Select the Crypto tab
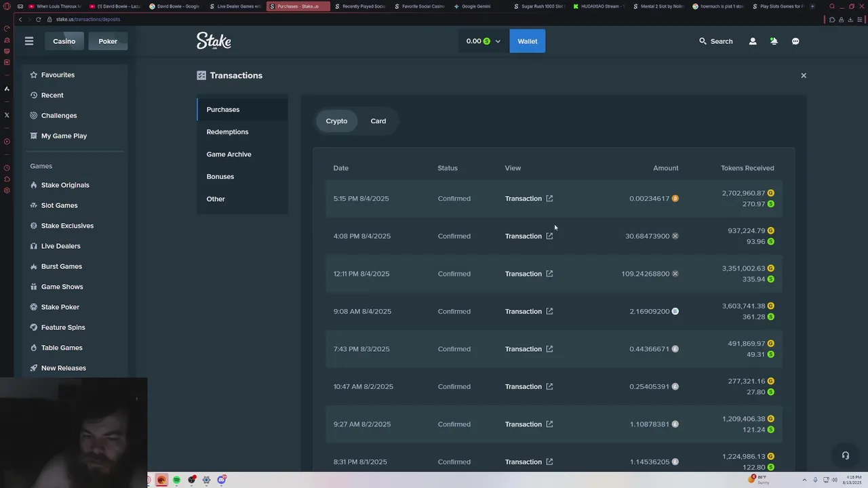The image size is (868, 488). click(336, 121)
